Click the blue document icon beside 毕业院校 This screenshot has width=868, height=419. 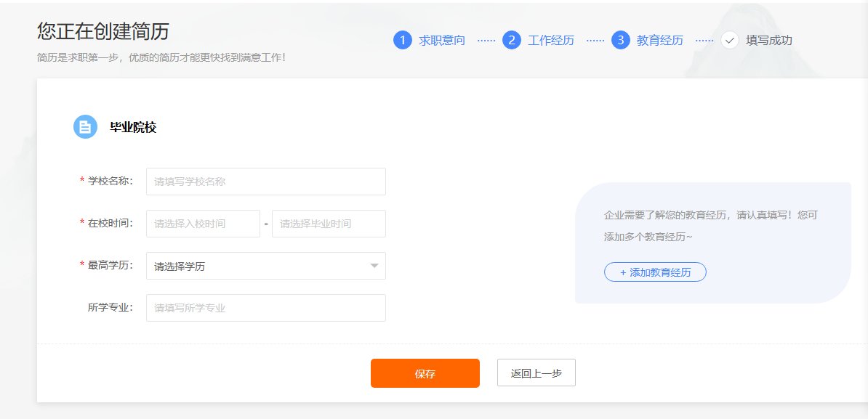[85, 126]
